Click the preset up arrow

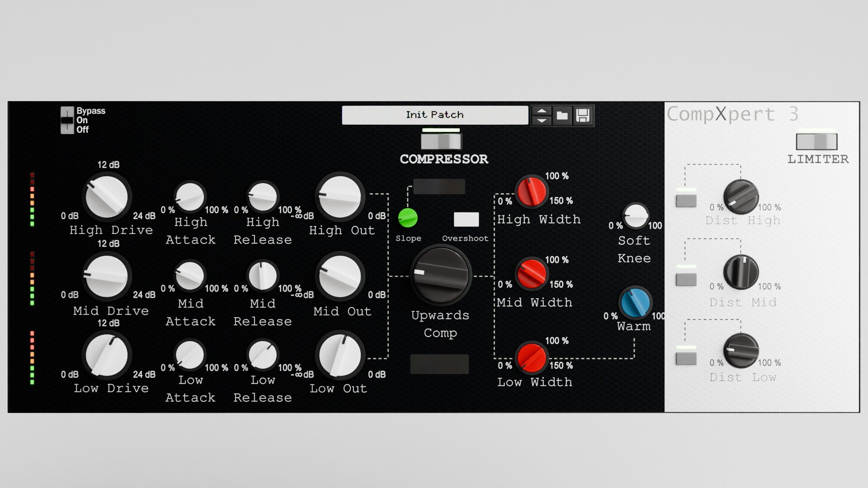click(x=541, y=111)
